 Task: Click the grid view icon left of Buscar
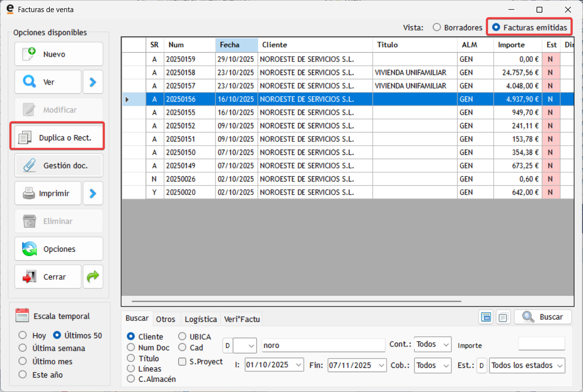pos(486,317)
